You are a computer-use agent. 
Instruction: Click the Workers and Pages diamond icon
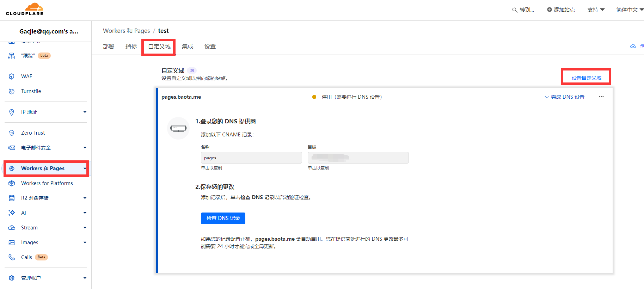point(12,168)
